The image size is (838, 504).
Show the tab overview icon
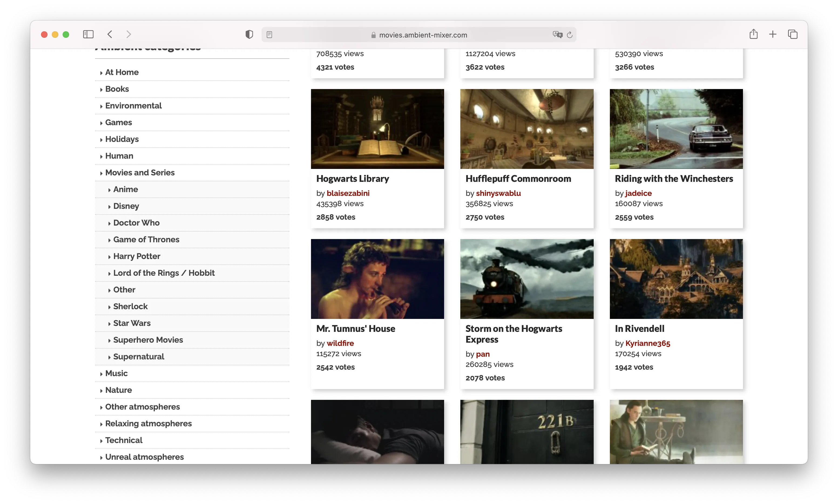click(x=792, y=34)
